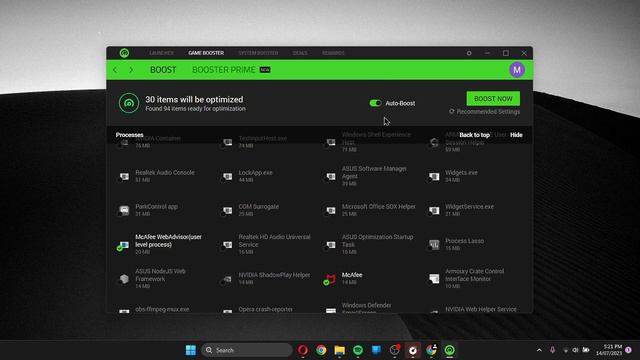Open File Explorer from the taskbar
640x360 pixels.
pyautogui.click(x=340, y=350)
